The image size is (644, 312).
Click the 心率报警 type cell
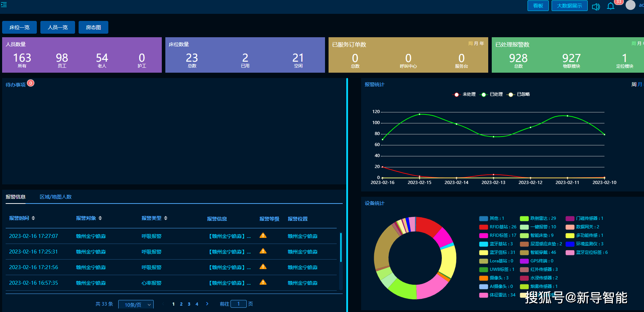pos(152,283)
